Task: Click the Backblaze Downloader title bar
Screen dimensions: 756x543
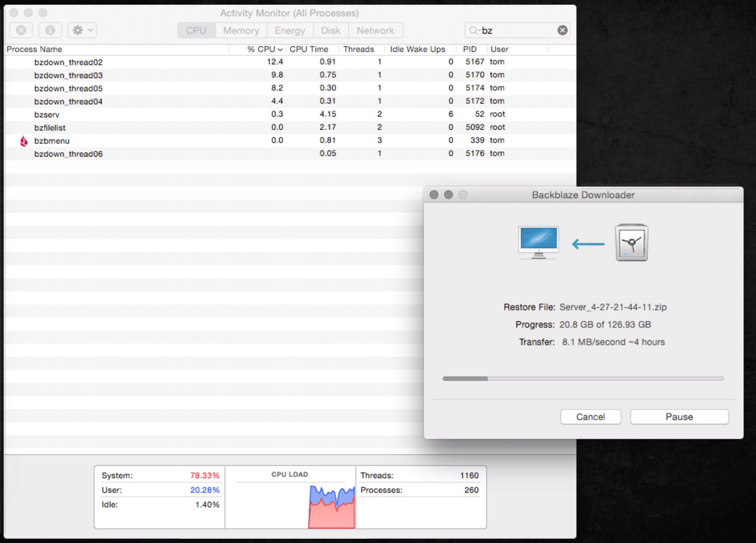Action: [583, 195]
